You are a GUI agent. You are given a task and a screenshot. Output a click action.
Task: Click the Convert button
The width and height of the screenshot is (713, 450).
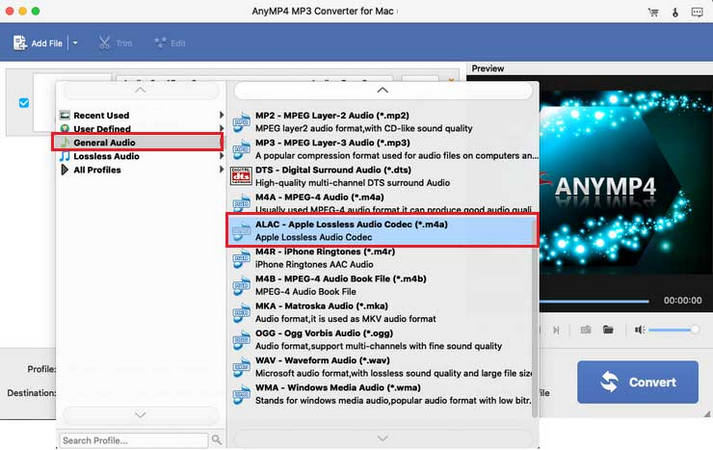[x=638, y=382]
